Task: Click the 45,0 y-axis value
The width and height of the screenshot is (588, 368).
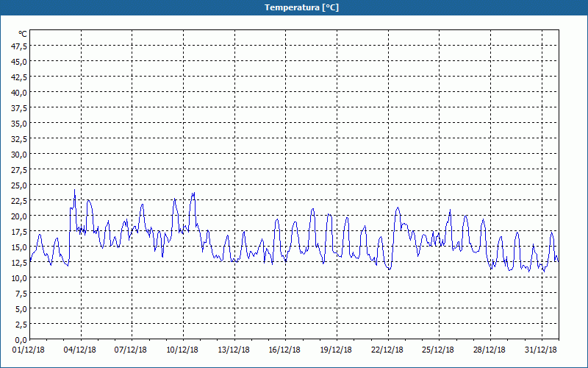Action: pyautogui.click(x=20, y=61)
